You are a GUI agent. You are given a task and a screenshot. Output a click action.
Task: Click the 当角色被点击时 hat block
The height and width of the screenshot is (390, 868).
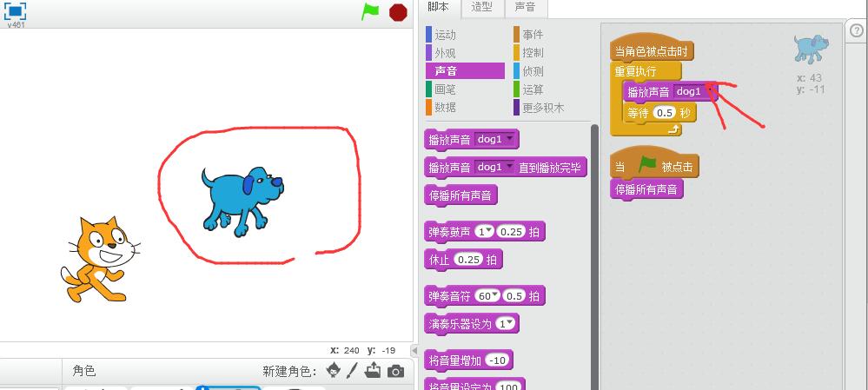tap(652, 51)
